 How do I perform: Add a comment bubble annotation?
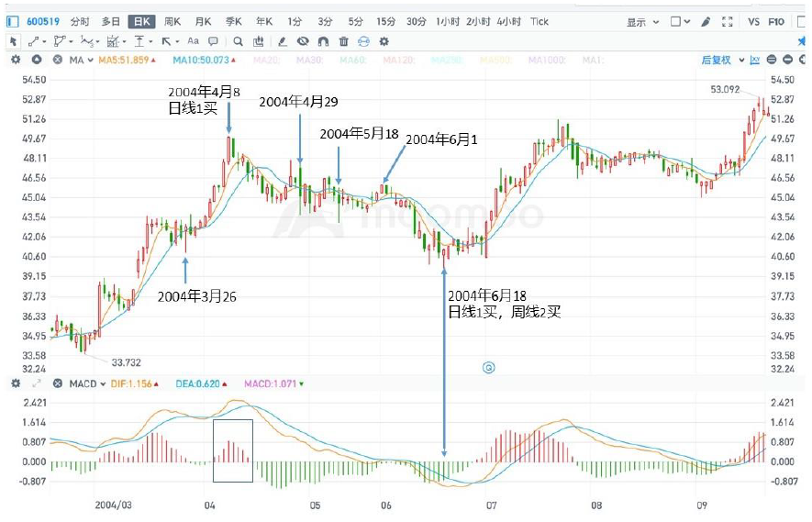pyautogui.click(x=213, y=41)
